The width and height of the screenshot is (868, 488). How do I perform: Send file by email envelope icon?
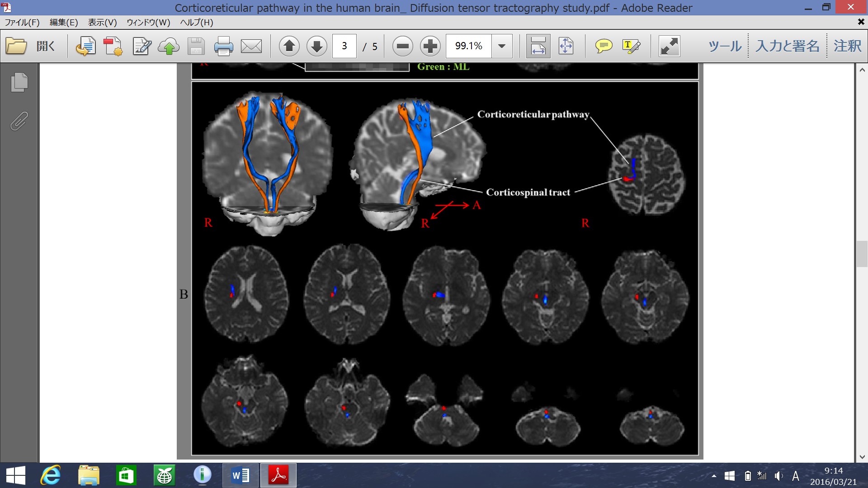point(251,46)
